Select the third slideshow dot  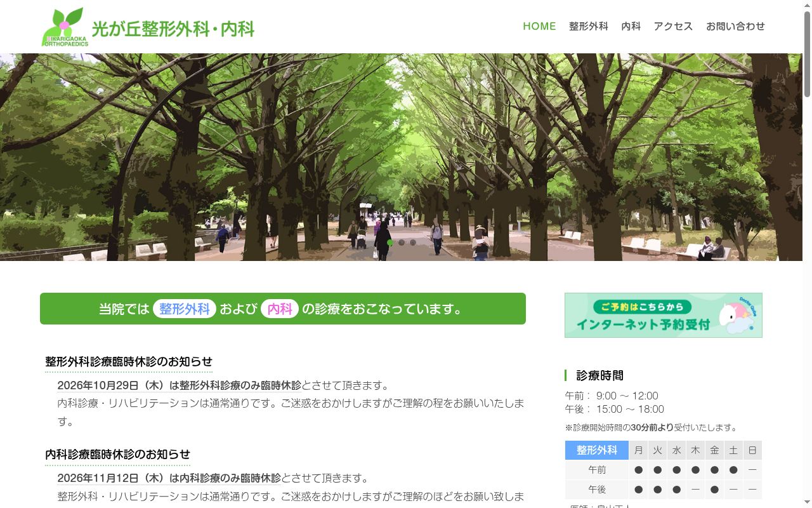(x=413, y=243)
